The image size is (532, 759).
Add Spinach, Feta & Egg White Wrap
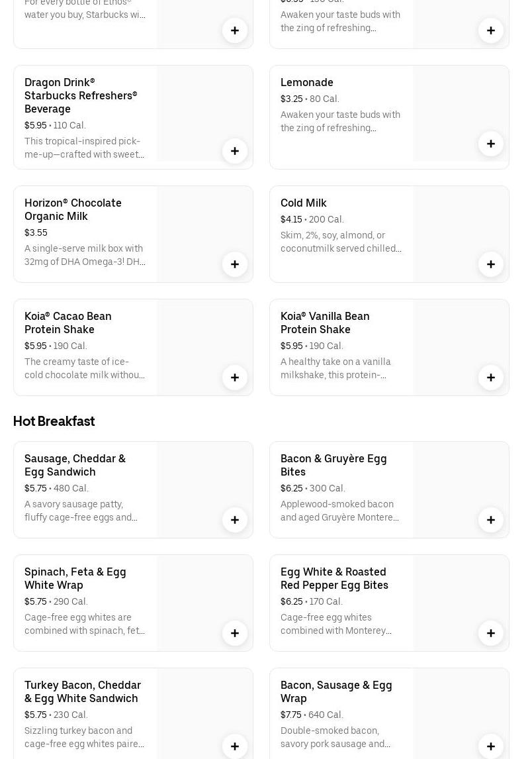coord(235,633)
